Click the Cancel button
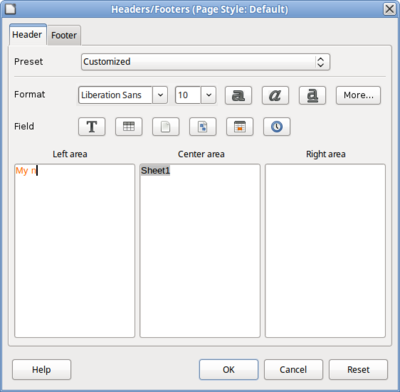The image size is (400, 392). tap(293, 369)
